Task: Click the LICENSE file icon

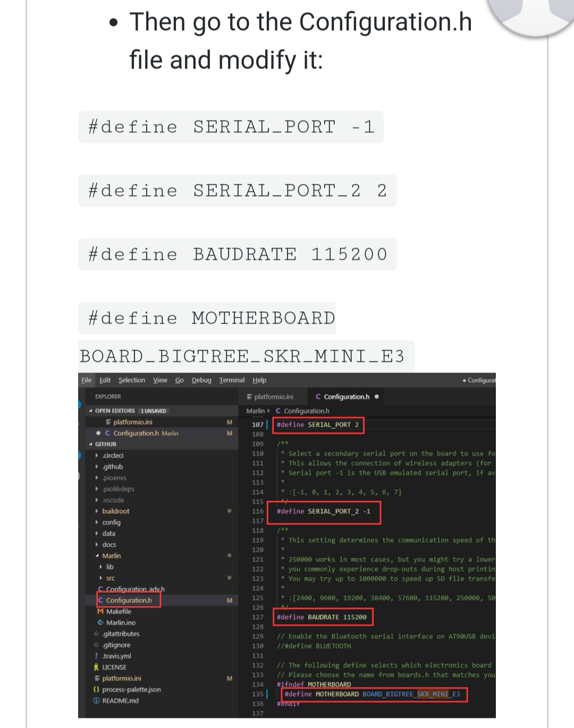Action: [97, 667]
